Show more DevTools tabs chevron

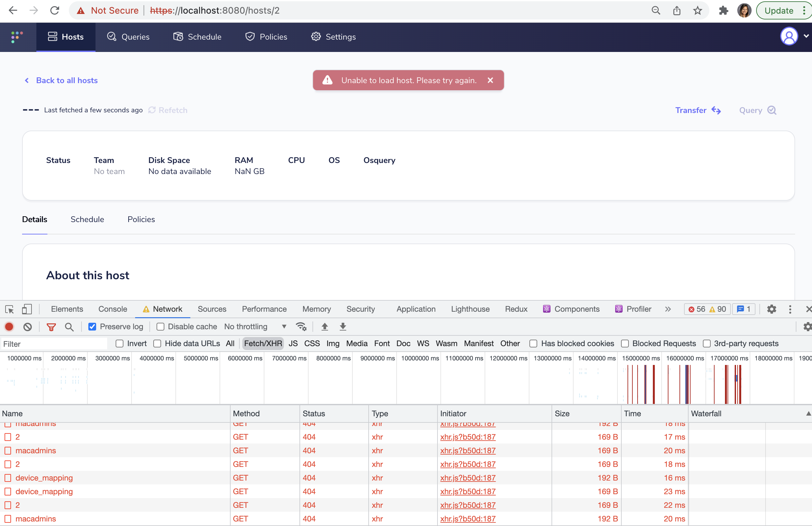[x=668, y=309]
